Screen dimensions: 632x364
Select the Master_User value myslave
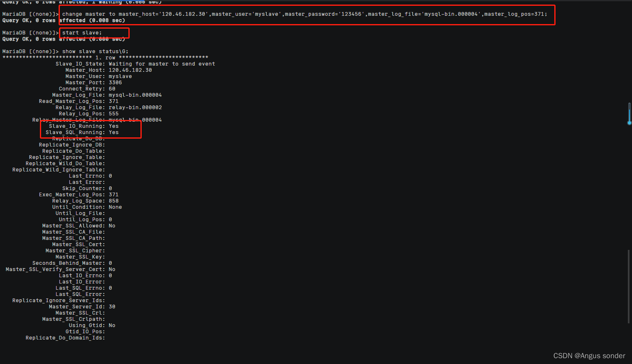120,76
